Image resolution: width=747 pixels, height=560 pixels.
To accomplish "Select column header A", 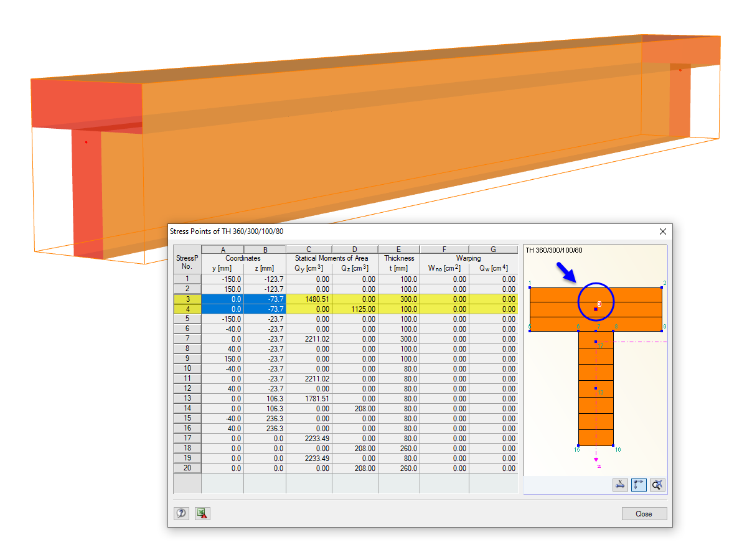I will [x=223, y=250].
